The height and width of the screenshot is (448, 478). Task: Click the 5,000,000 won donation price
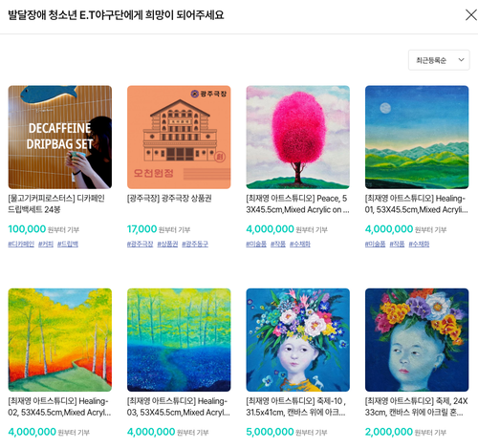(x=270, y=432)
